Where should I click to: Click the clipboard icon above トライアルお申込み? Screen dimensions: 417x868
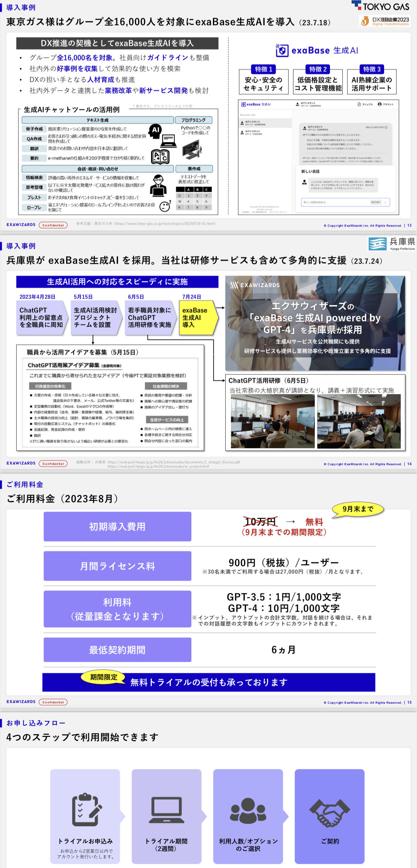click(86, 810)
